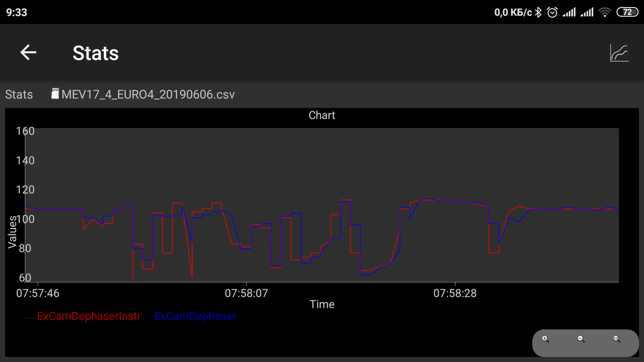The height and width of the screenshot is (362, 644).
Task: Tap the 9:33 clock in status bar
Action: point(17,13)
